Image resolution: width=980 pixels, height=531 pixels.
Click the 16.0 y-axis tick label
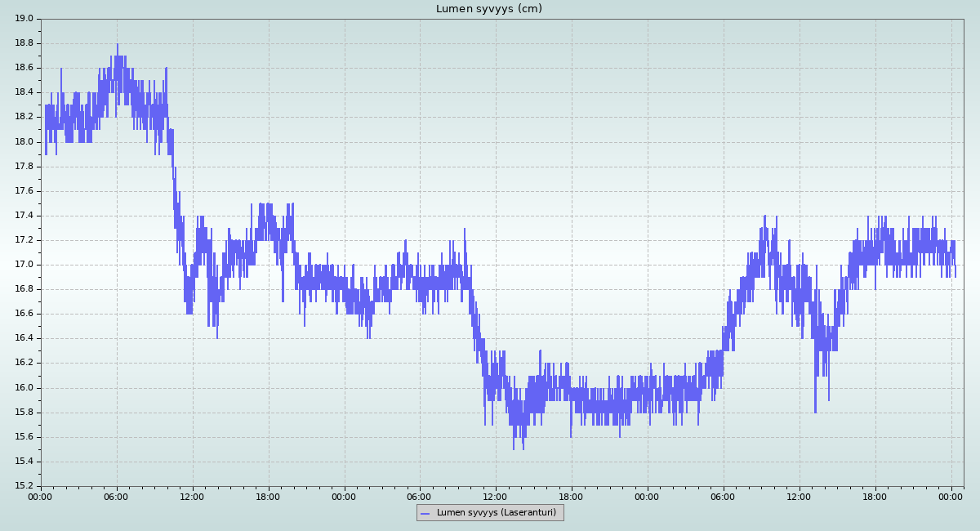(x=24, y=388)
